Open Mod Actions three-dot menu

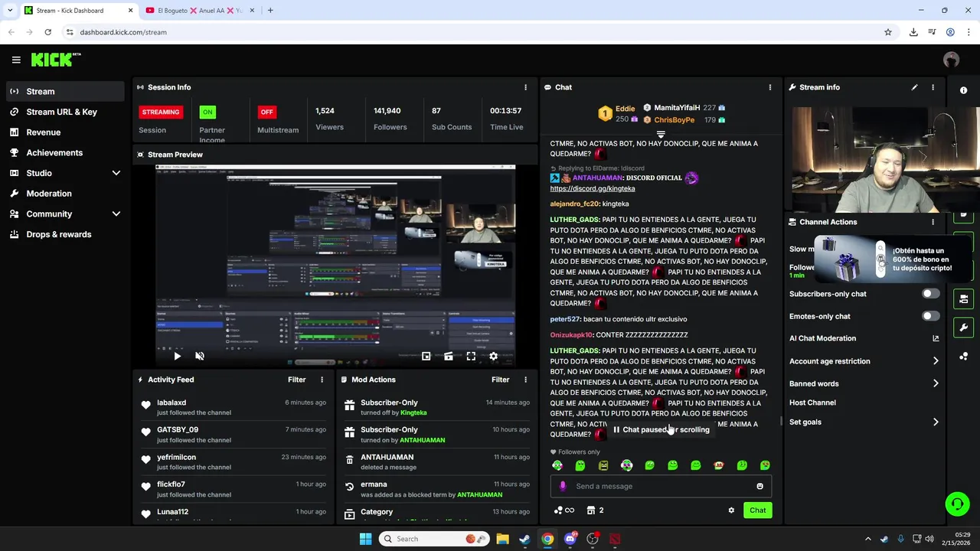click(525, 380)
